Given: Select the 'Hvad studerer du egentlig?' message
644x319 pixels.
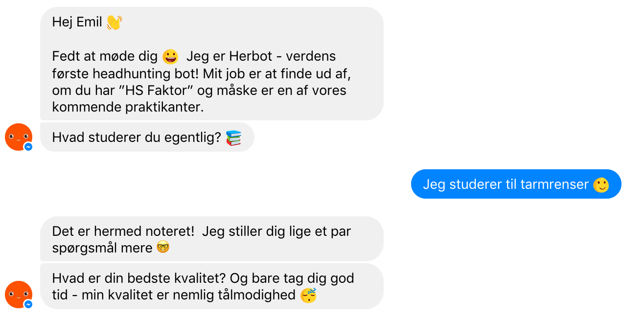Looking at the screenshot, I should point(147,137).
